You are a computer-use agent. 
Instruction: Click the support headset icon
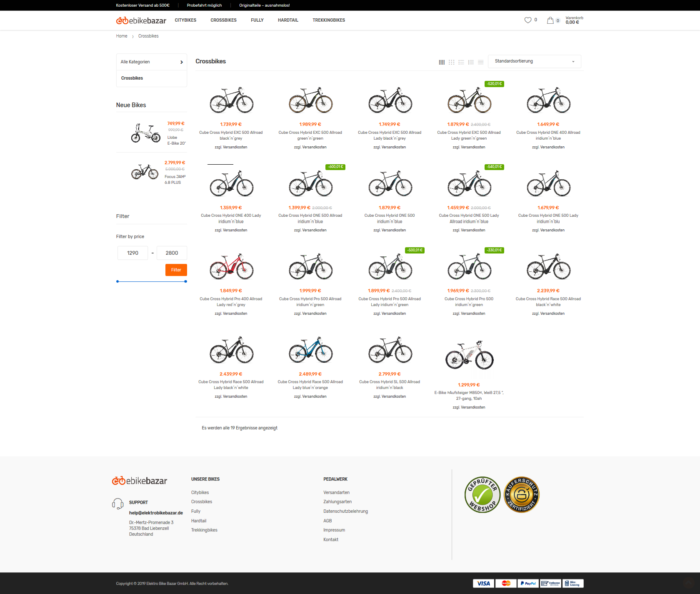tap(118, 504)
